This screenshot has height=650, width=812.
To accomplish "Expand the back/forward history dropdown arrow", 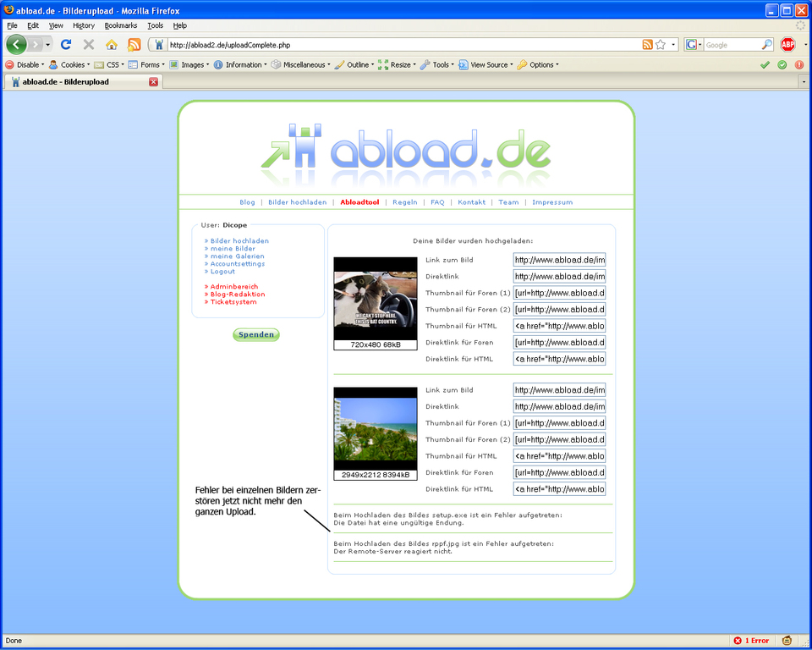I will point(47,45).
